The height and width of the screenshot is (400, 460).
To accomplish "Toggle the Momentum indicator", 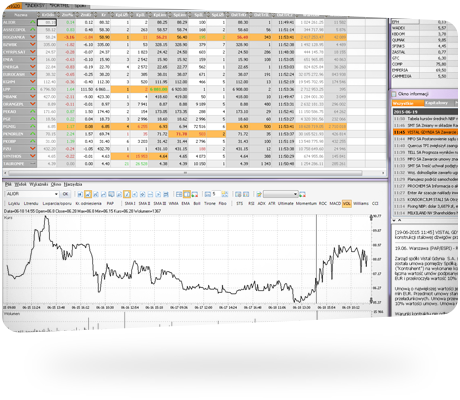I will 306,203.
